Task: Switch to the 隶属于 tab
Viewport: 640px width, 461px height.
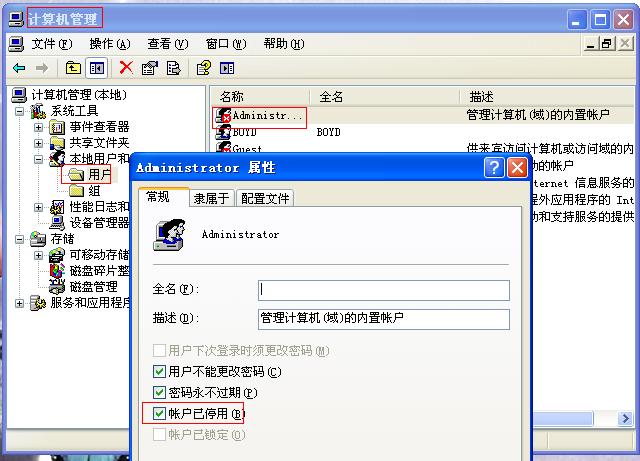Action: [211, 198]
